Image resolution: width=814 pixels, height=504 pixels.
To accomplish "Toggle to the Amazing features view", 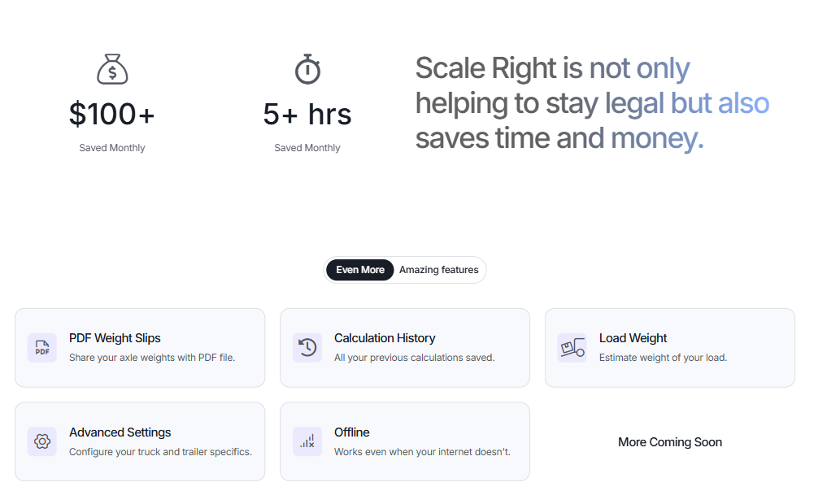I will (x=438, y=269).
